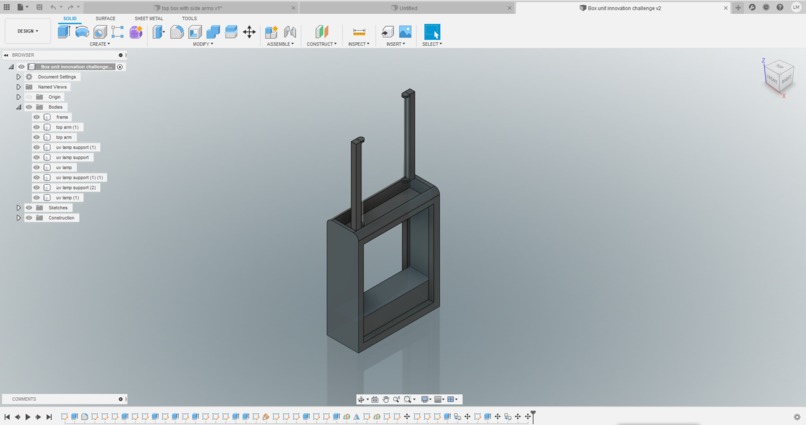Hide the uv lamp support (2) body
The image size is (806, 425).
[x=36, y=188]
